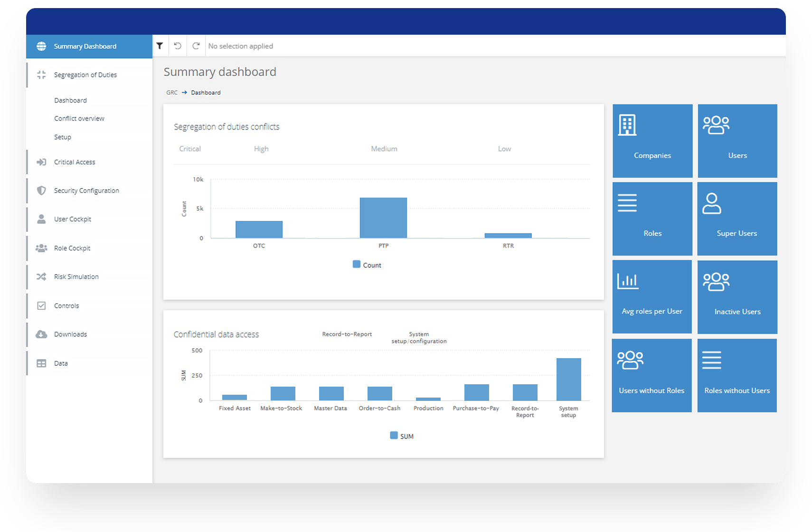Toggle the Medium severity filter
This screenshot has width=812, height=532.
click(x=384, y=149)
